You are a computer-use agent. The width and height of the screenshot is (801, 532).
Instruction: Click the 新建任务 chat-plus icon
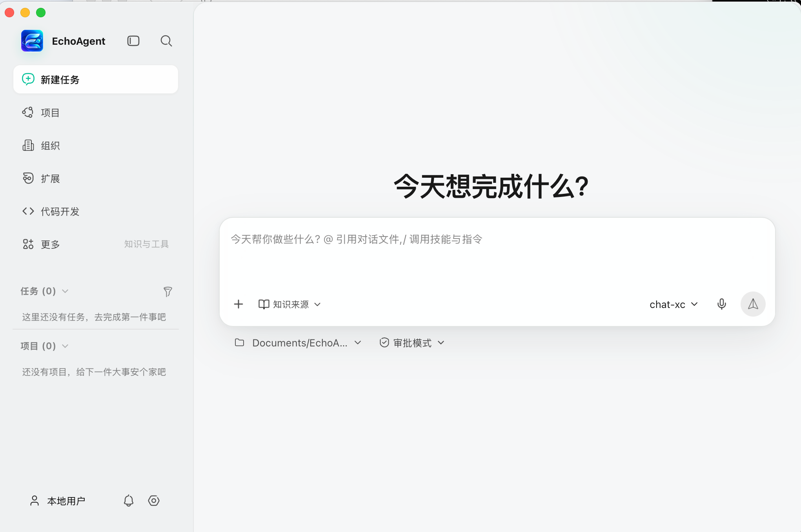coord(28,79)
